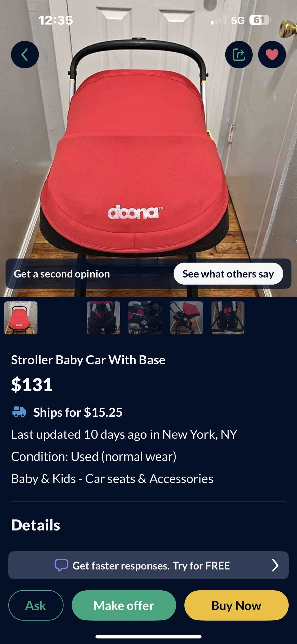Viewport: 297px width, 644px height.
Task: Click the shipping truck icon
Action: (19, 412)
